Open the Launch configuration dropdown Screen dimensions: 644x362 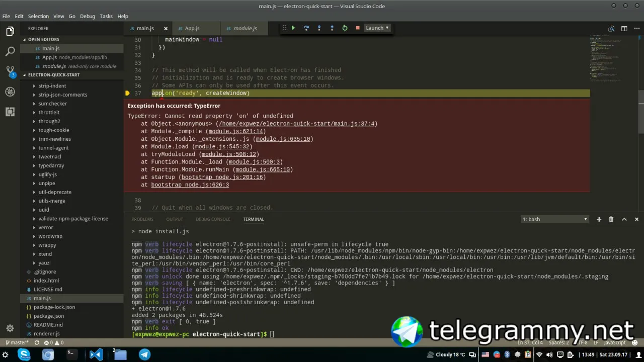[377, 28]
